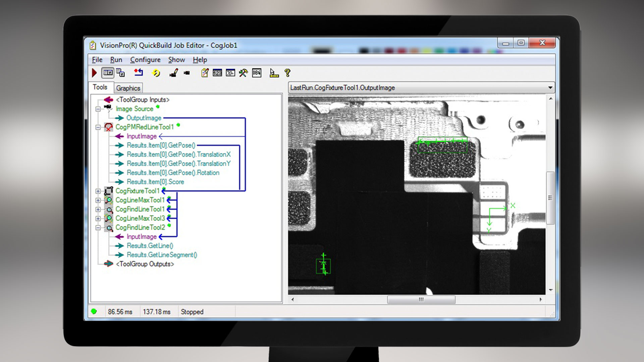The image size is (644, 362).
Task: Click the blue return arrow toolbar icon
Action: (x=139, y=73)
